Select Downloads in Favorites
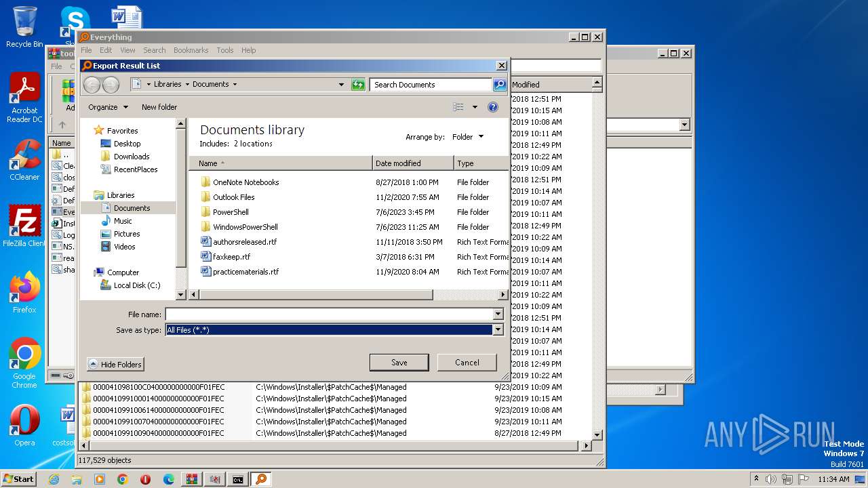This screenshot has width=868, height=488. click(132, 157)
